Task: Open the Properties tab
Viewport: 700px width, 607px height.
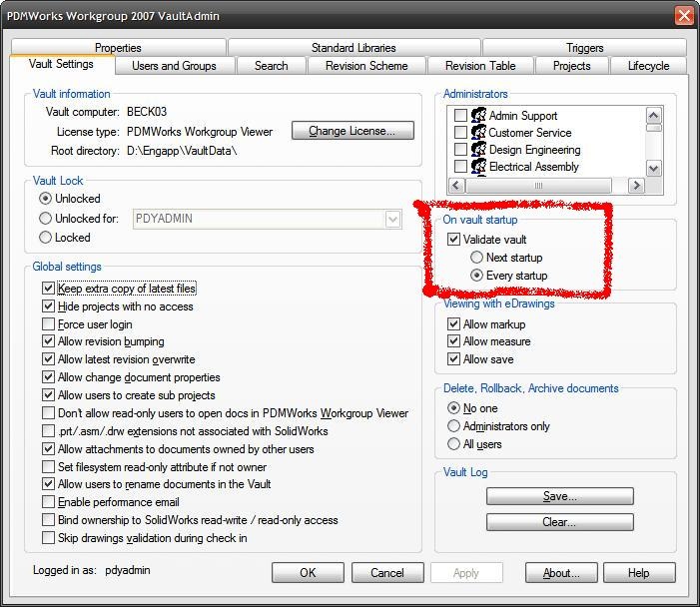Action: [118, 47]
